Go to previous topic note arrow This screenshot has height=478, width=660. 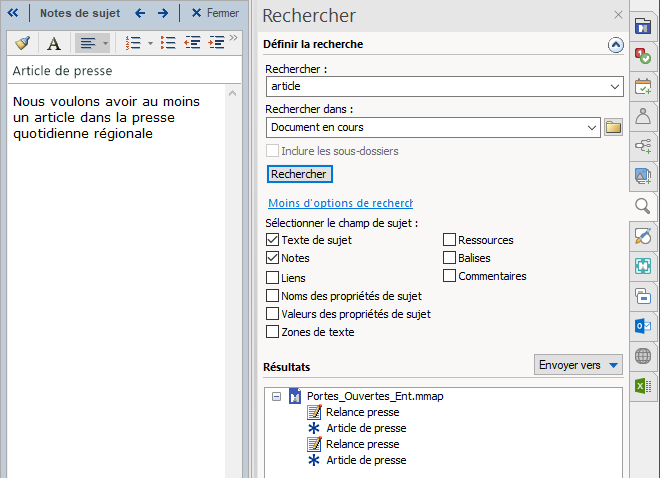[140, 14]
